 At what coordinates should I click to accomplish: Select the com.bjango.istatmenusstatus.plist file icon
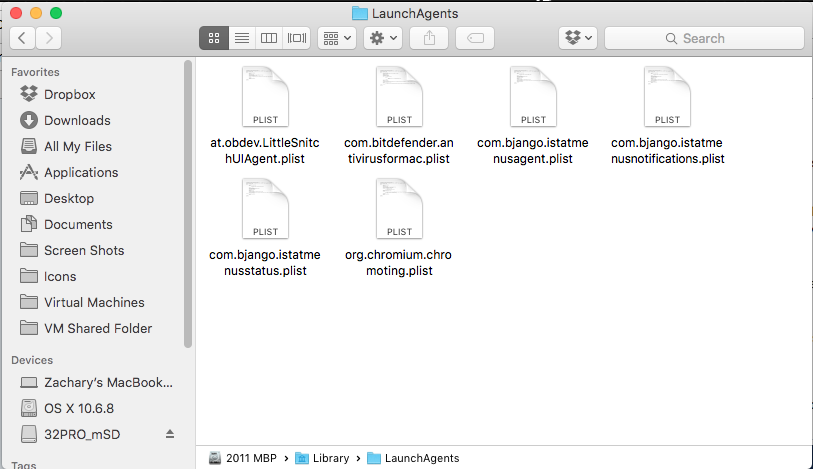265,208
